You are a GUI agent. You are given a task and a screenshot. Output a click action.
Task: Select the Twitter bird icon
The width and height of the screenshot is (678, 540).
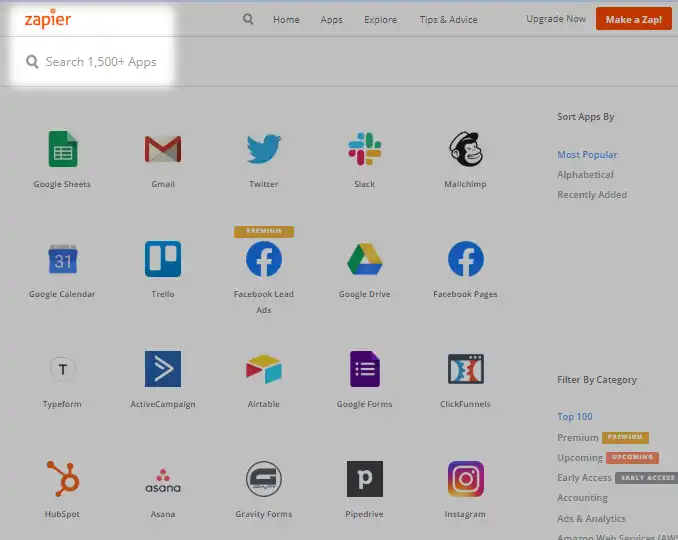click(x=264, y=149)
